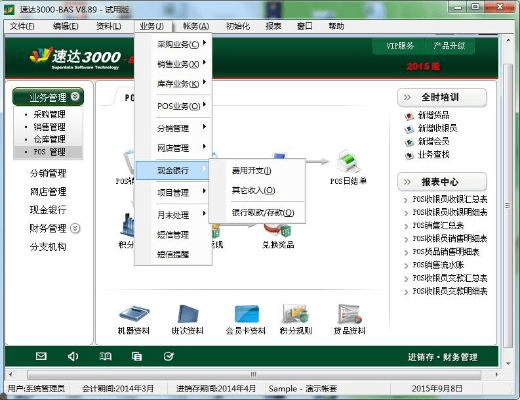The width and height of the screenshot is (520, 400).
Task: Click the open book icon in bottom bar
Action: (105, 356)
